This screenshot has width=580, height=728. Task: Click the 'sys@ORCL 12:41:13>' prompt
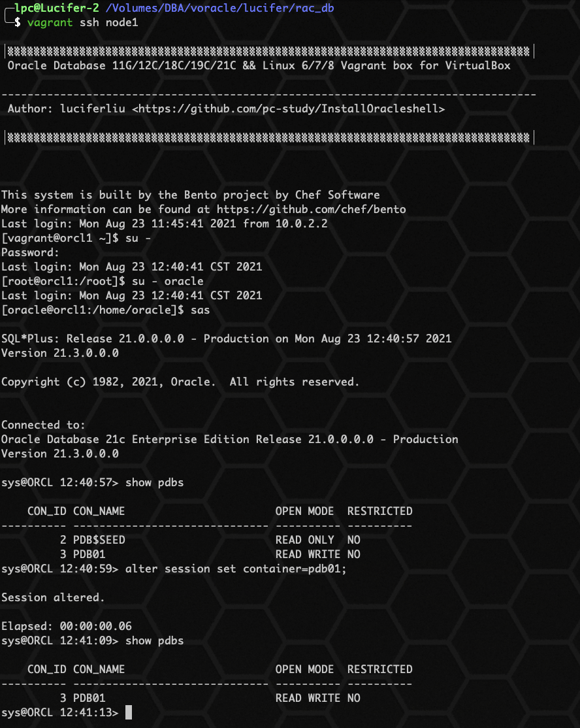point(60,712)
